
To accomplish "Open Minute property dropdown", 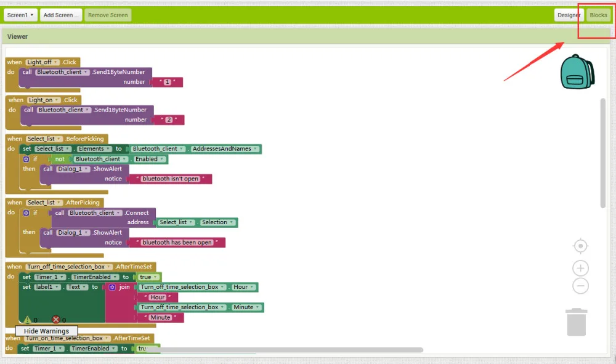I will (x=247, y=307).
